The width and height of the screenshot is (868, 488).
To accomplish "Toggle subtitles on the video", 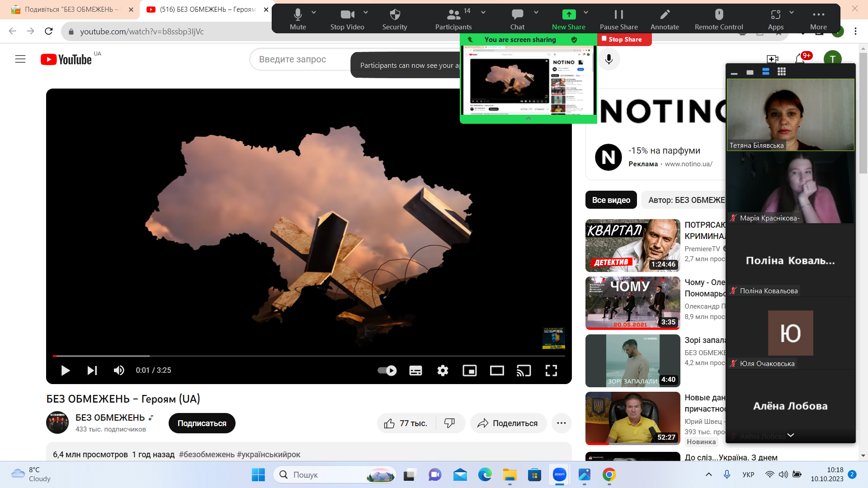I will click(415, 371).
